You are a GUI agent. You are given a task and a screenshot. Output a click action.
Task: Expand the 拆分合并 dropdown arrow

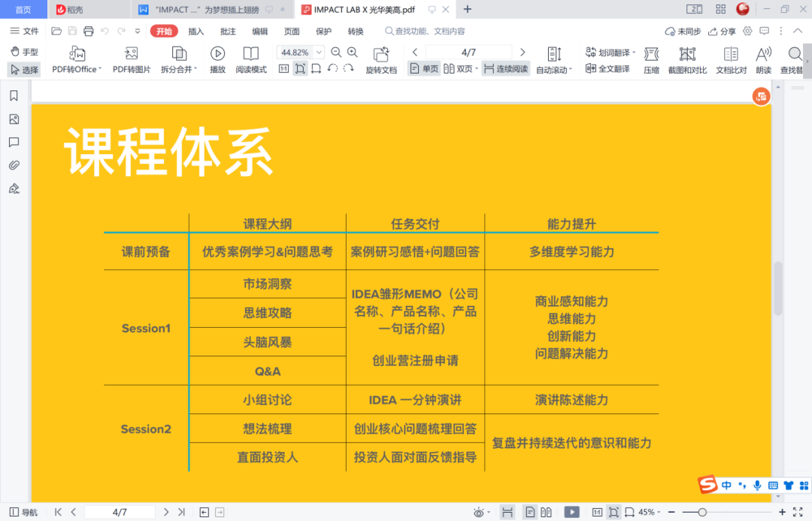point(195,69)
